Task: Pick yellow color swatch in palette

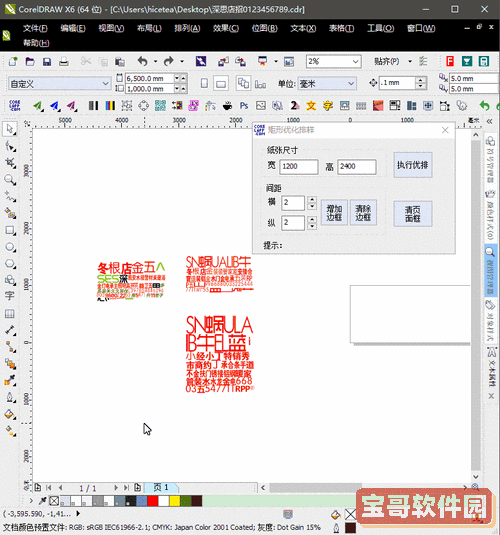Action: [x=175, y=501]
